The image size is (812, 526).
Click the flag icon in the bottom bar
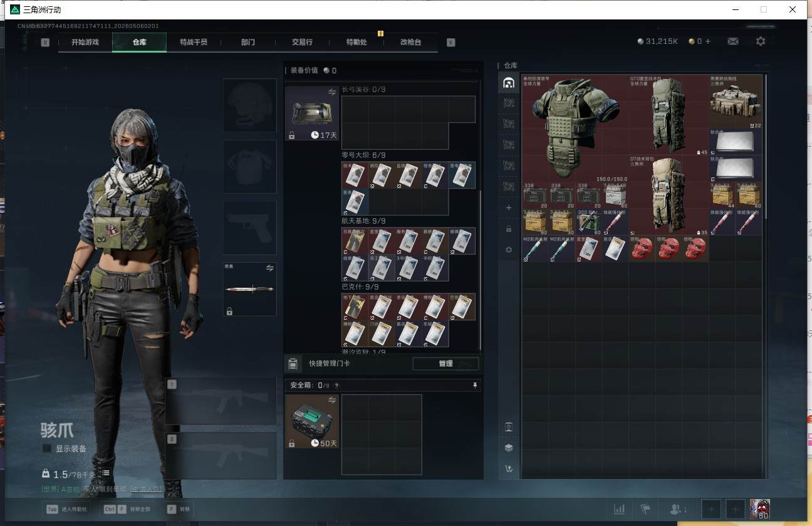point(645,510)
